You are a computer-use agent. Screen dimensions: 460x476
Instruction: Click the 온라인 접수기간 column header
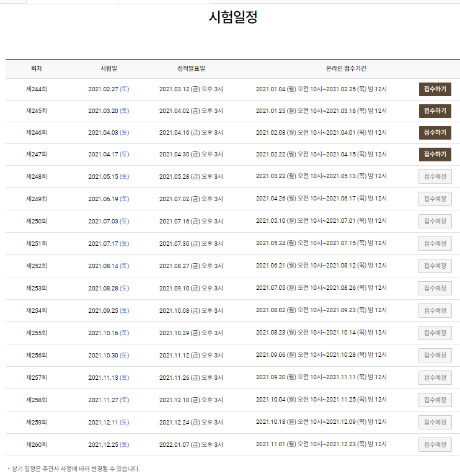pos(346,69)
